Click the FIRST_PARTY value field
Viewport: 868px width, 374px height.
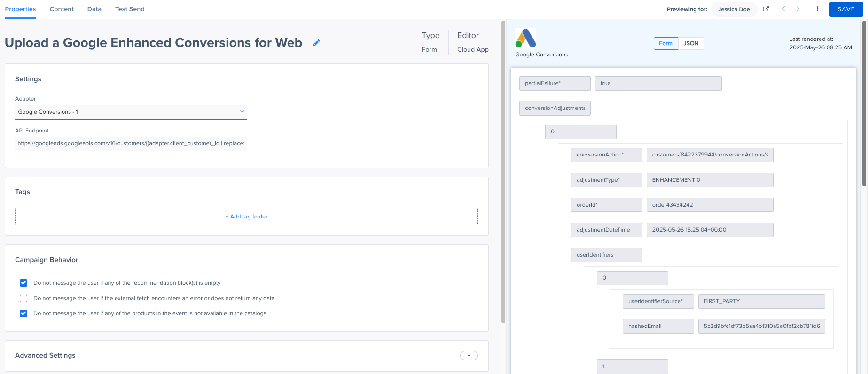761,301
